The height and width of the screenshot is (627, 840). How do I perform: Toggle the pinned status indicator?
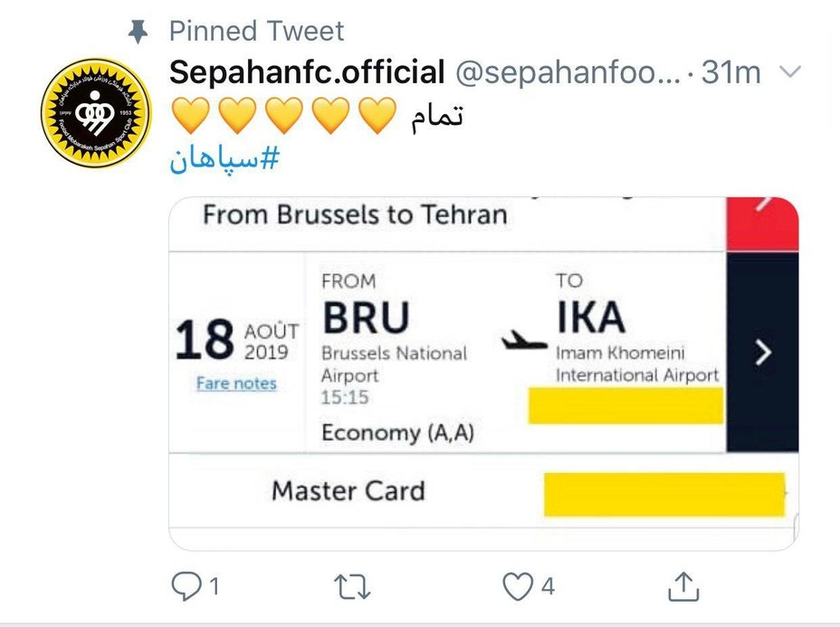coord(137,31)
